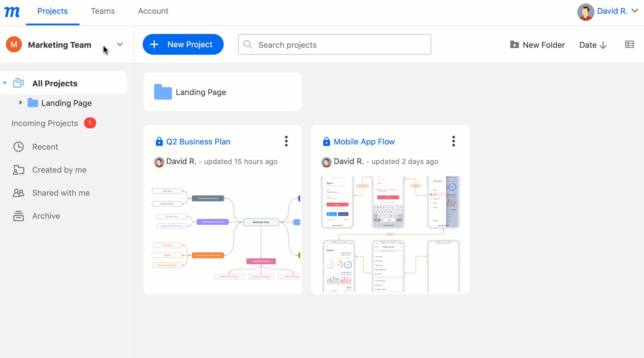This screenshot has width=644, height=358.
Task: Click the lock icon on Q2 Business Plan
Action: 159,141
